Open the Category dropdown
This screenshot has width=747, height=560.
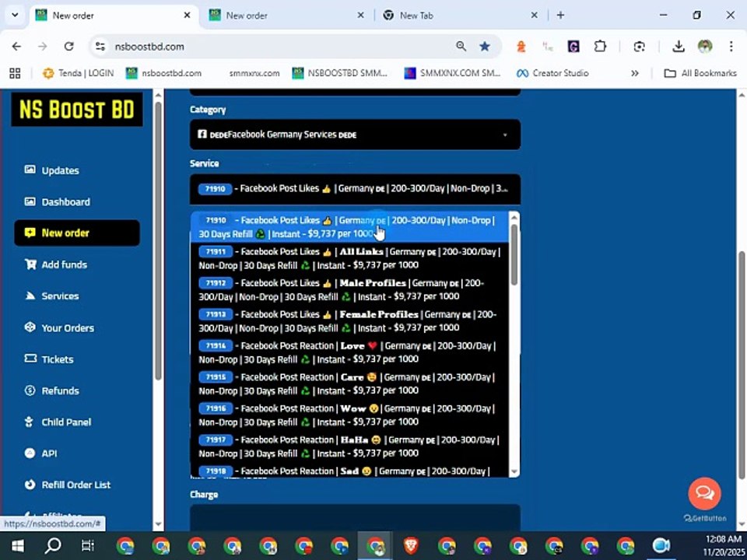click(x=355, y=135)
